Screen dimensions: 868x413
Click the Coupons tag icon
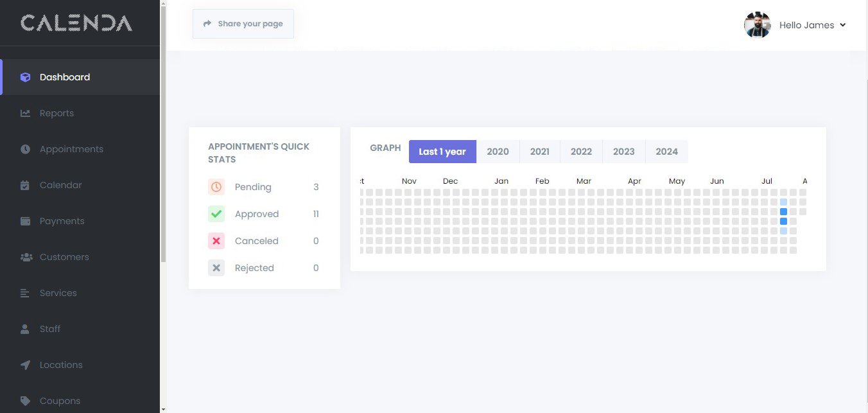(x=26, y=401)
